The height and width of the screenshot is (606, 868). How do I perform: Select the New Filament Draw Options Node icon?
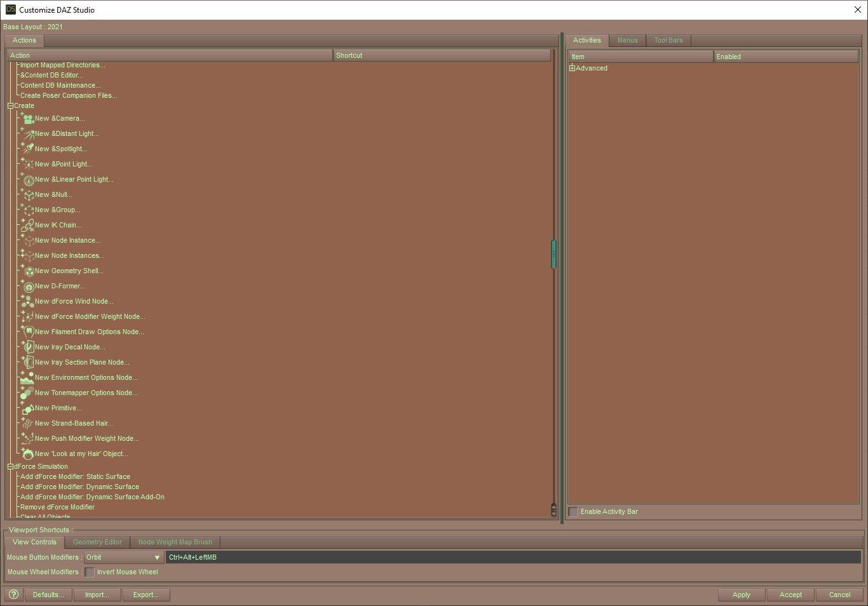pos(27,332)
